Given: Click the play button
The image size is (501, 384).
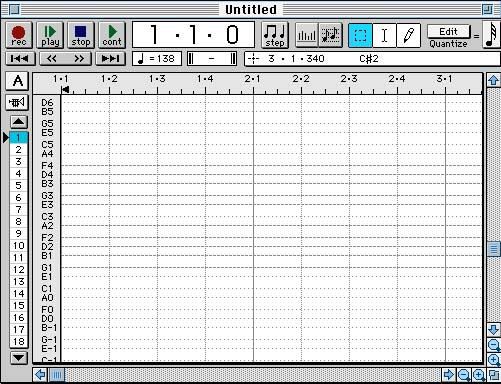Looking at the screenshot, I should [x=50, y=35].
